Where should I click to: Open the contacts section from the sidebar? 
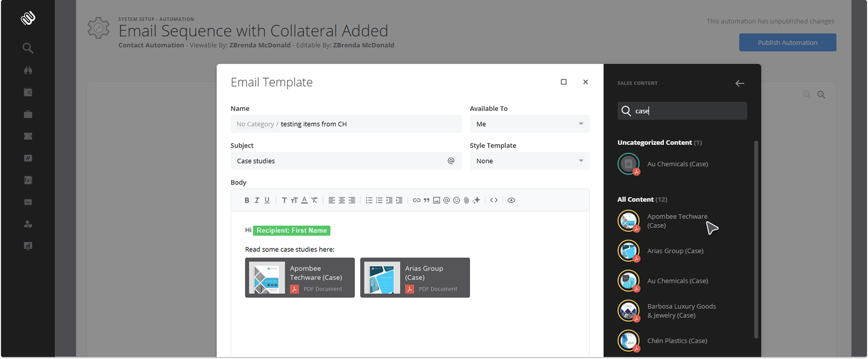[28, 224]
